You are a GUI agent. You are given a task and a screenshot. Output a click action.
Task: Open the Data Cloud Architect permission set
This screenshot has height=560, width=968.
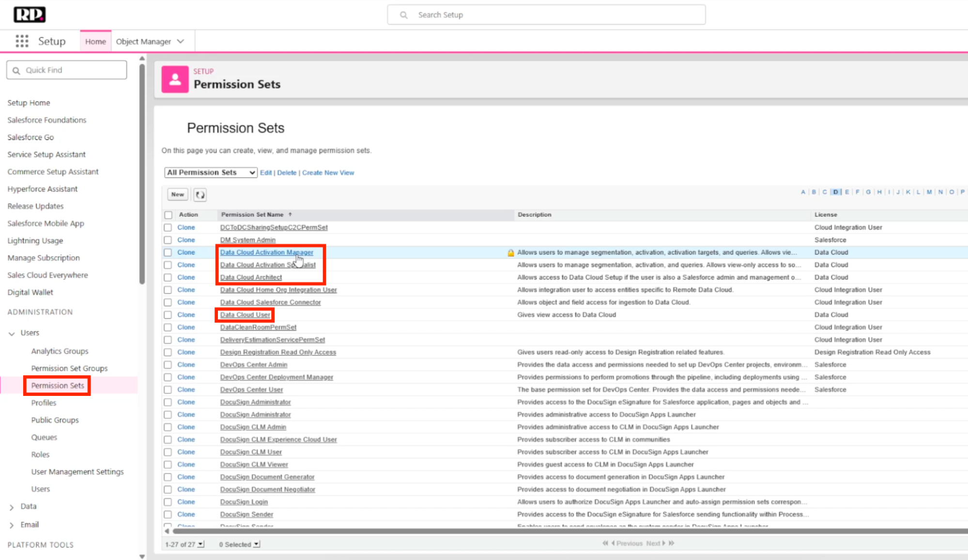point(251,277)
